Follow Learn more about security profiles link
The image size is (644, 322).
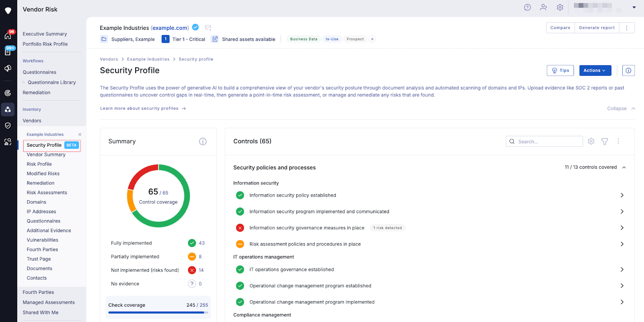tap(143, 108)
